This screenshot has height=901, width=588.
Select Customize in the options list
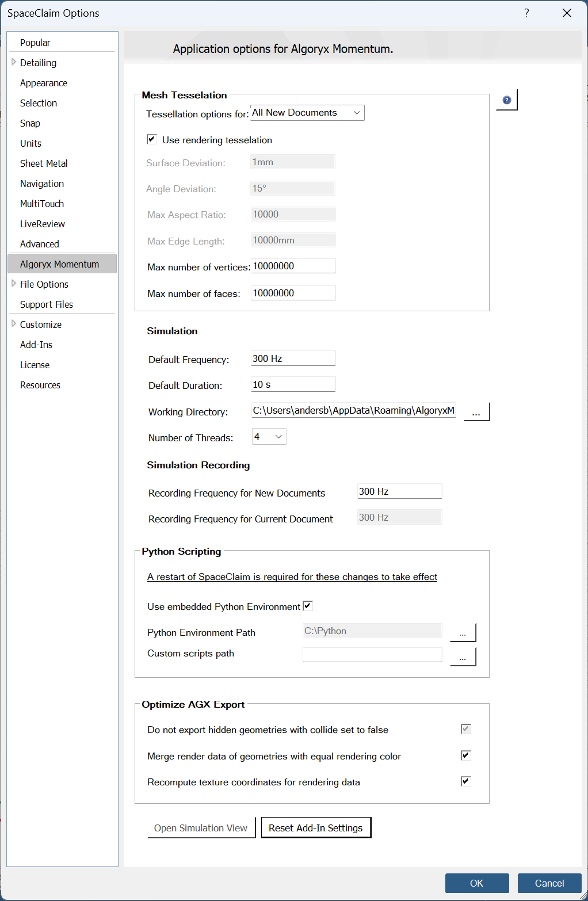click(41, 324)
